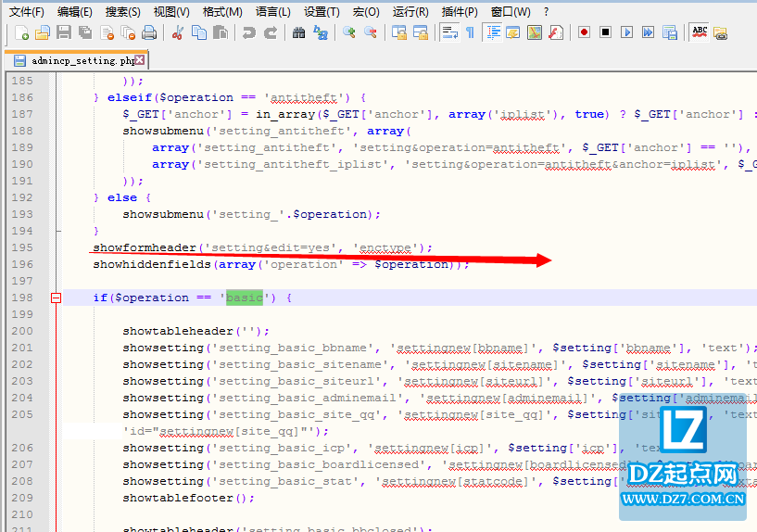Click showtableheader on line 200

pyautogui.click(x=178, y=331)
